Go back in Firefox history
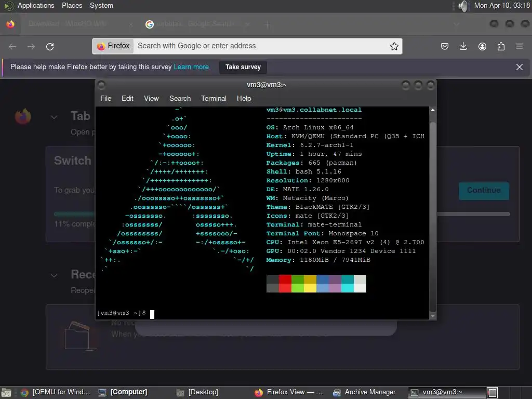 click(12, 46)
